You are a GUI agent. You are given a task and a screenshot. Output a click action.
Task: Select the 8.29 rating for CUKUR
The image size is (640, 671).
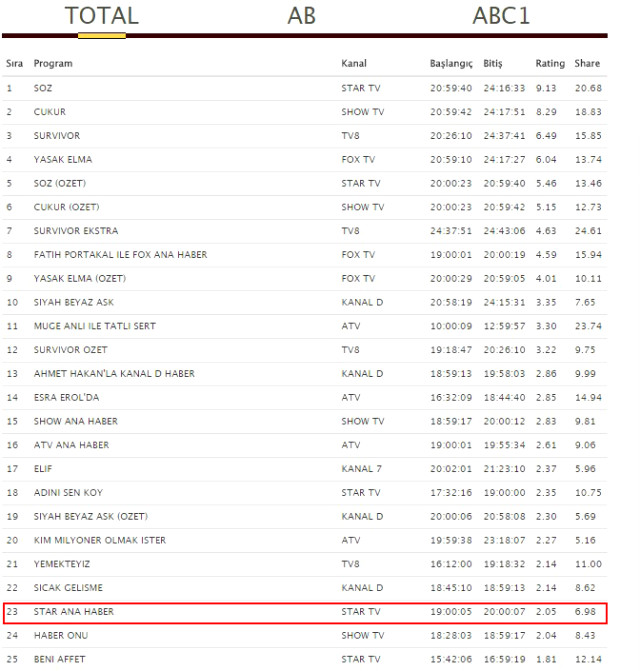click(x=546, y=112)
